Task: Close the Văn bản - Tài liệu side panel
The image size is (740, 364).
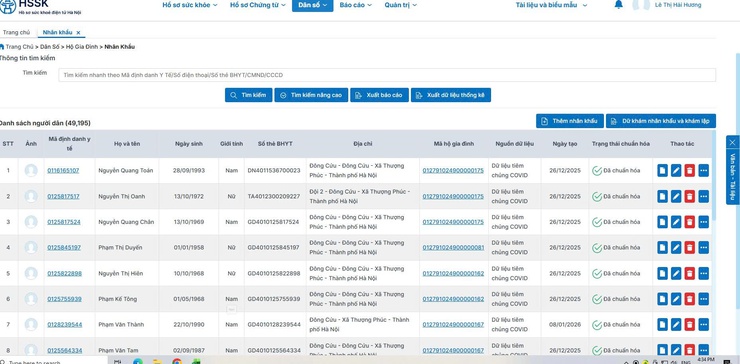Action: [732, 142]
